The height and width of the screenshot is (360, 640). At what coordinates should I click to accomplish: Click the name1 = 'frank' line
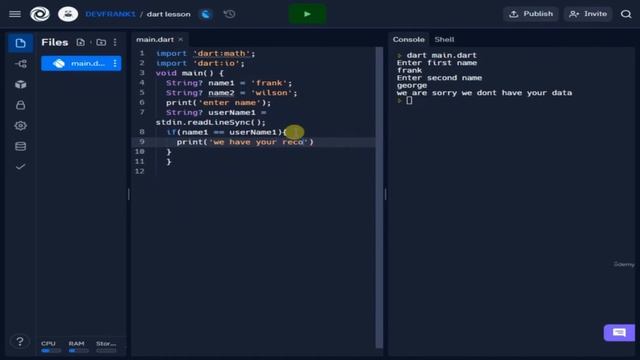point(229,83)
